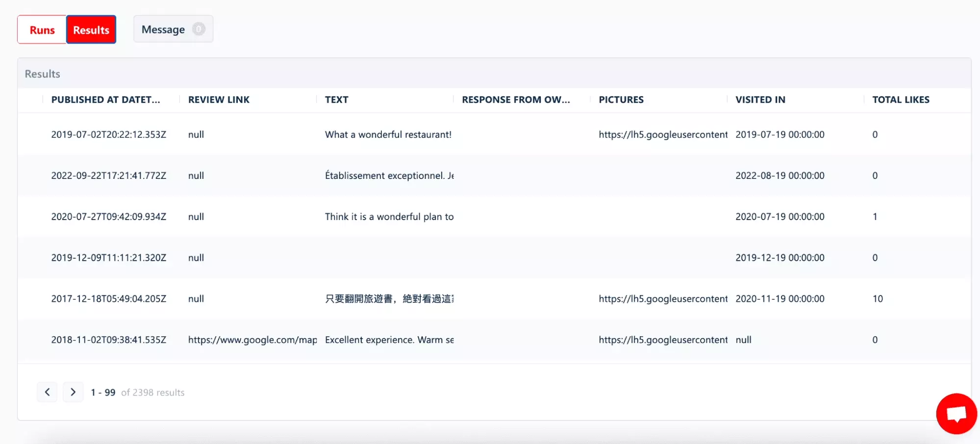This screenshot has height=444, width=980.
Task: Select the 'What a wonderful restaurant!' text cell
Action: 388,134
